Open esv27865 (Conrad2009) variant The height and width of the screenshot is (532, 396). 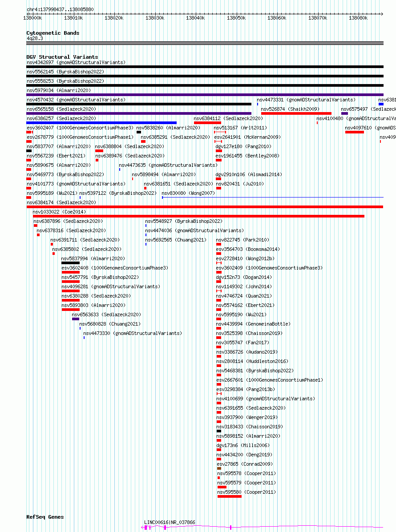(x=245, y=464)
